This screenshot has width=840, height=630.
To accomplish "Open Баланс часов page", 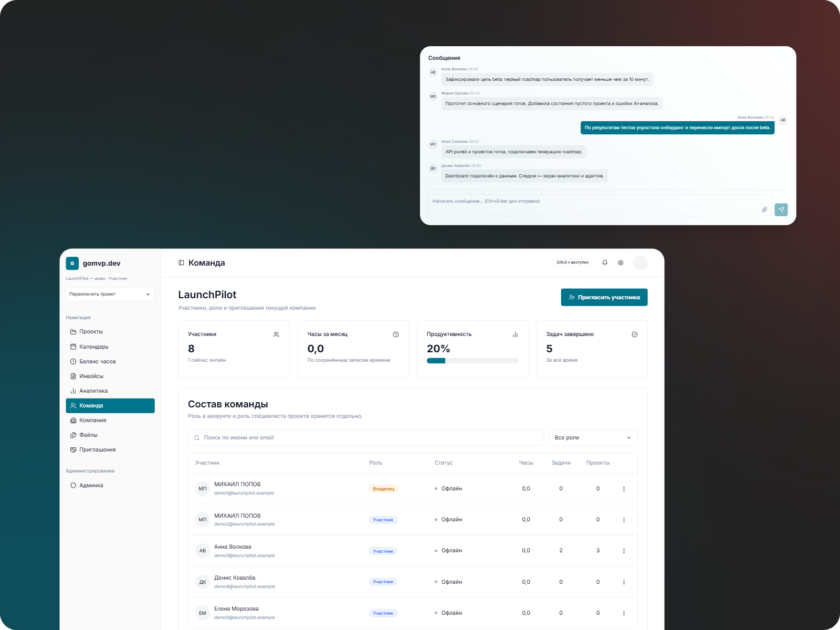I will 110,361.
